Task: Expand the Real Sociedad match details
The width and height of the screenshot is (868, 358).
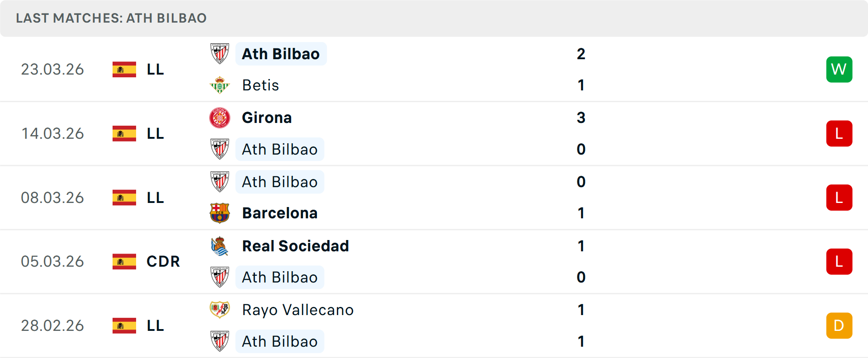Action: (x=434, y=261)
